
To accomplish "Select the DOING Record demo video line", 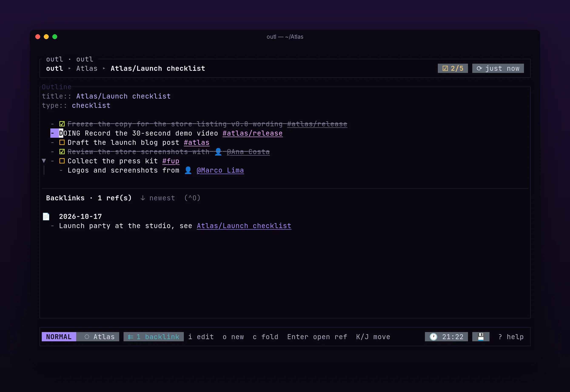I will [x=167, y=133].
